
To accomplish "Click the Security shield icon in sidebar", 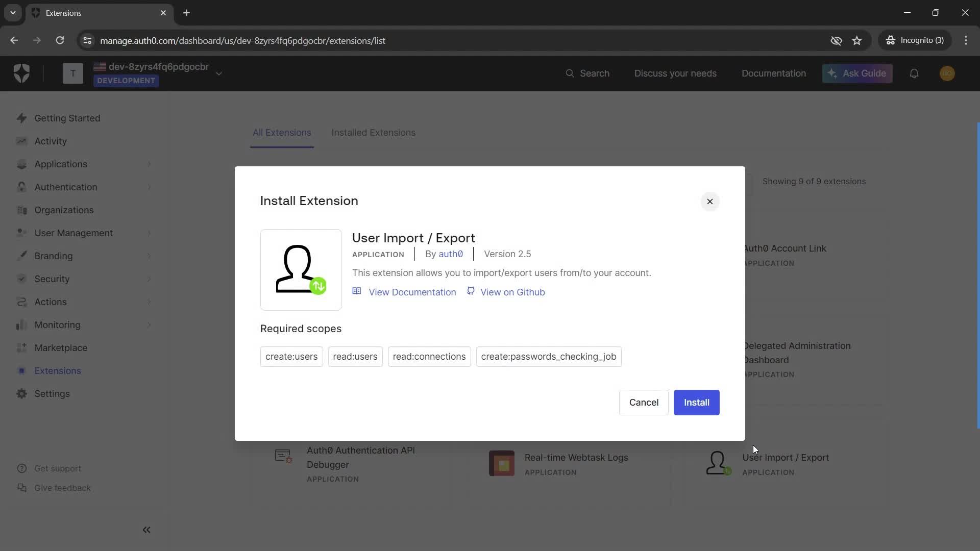I will tap(21, 279).
